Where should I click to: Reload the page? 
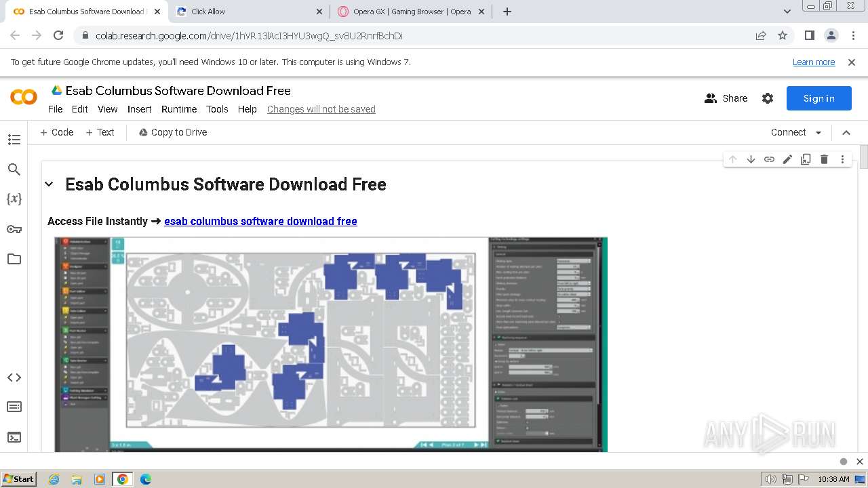pyautogui.click(x=58, y=35)
